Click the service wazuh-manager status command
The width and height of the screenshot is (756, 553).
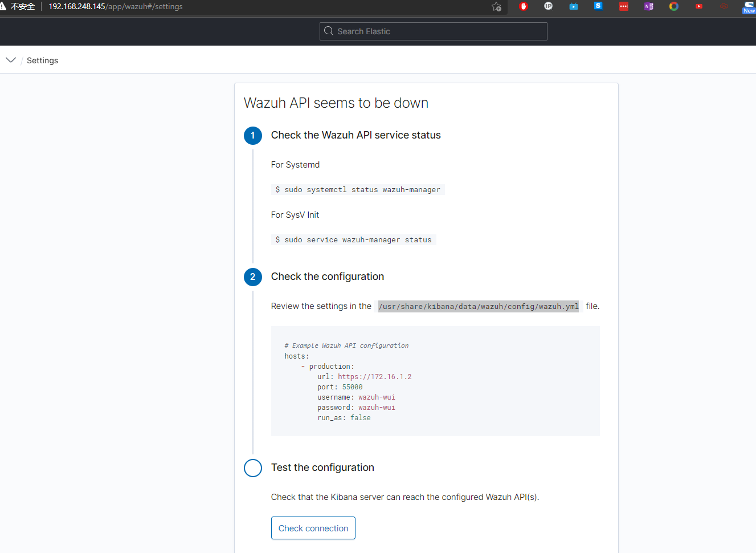click(x=353, y=240)
